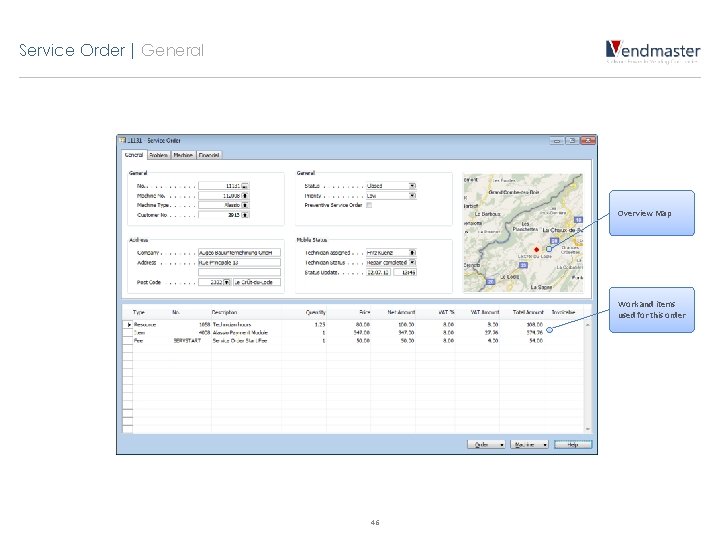720x540 pixels.
Task: Click the Technician hours description cell
Action: pyautogui.click(x=247, y=325)
